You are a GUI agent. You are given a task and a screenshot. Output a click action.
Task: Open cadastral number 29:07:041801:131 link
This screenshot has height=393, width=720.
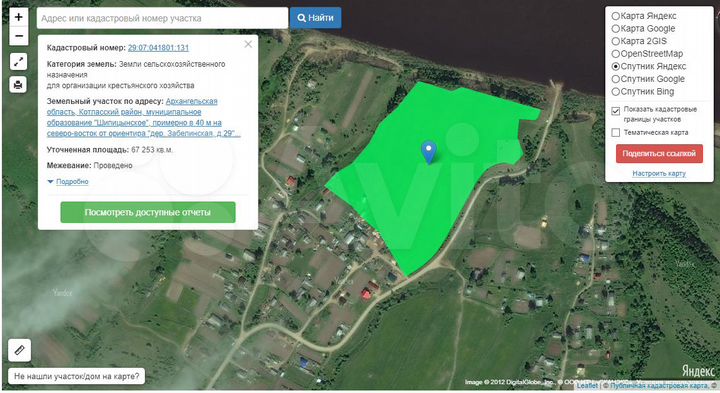coord(158,48)
